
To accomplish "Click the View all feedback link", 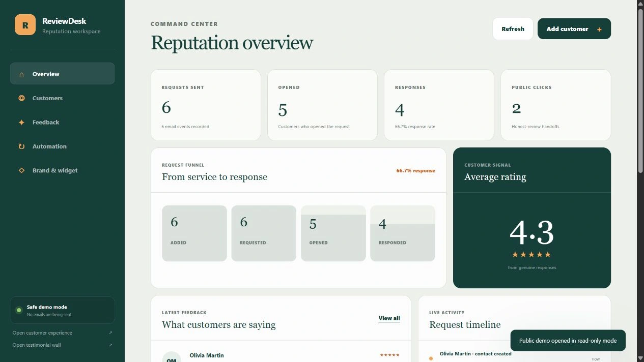I will pos(389,318).
